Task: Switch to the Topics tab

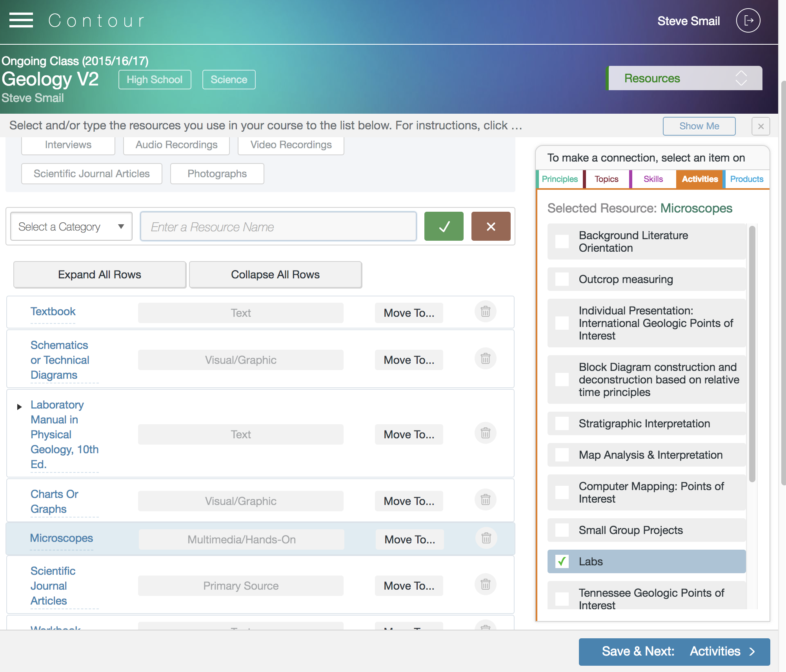Action: click(x=606, y=179)
